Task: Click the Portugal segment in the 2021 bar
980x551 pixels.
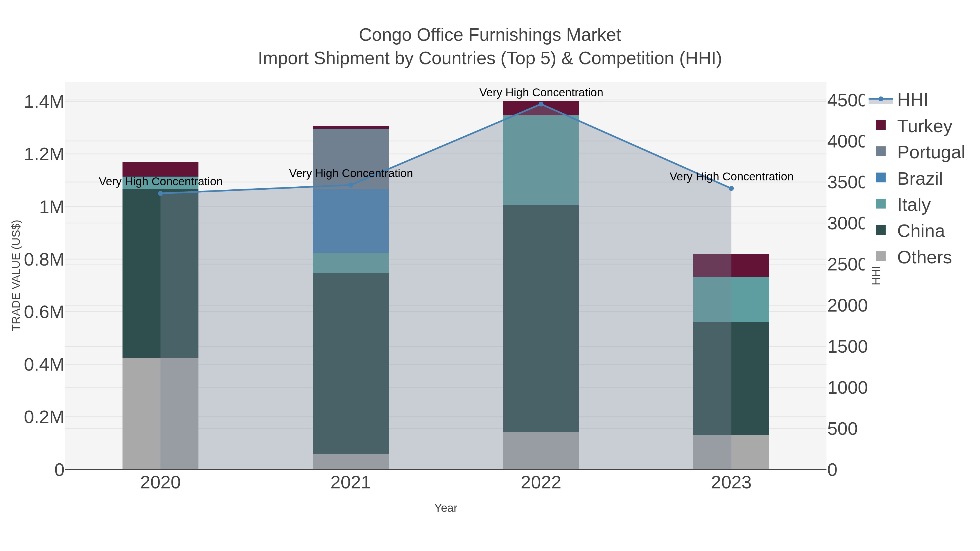Action: (x=351, y=159)
